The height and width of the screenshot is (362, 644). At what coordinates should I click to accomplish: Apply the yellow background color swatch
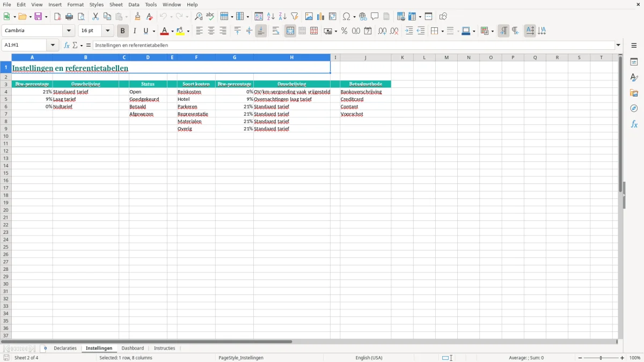(x=180, y=31)
